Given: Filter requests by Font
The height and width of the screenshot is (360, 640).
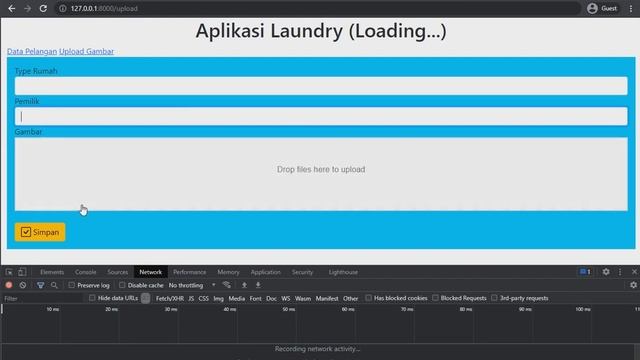Looking at the screenshot, I should click(x=256, y=298).
